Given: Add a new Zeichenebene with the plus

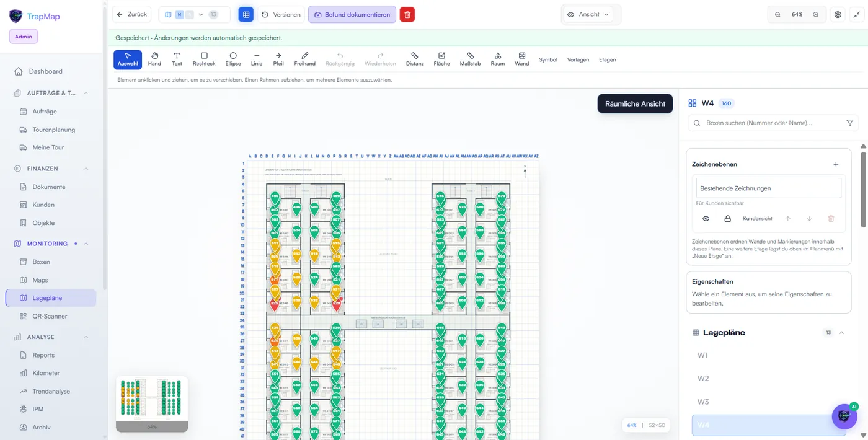Looking at the screenshot, I should [x=836, y=164].
